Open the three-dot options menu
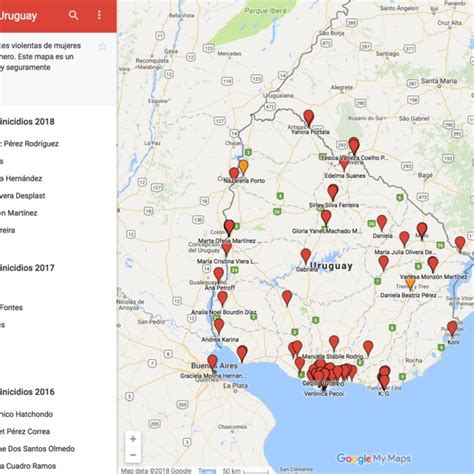Image resolution: width=474 pixels, height=474 pixels. 99,15
